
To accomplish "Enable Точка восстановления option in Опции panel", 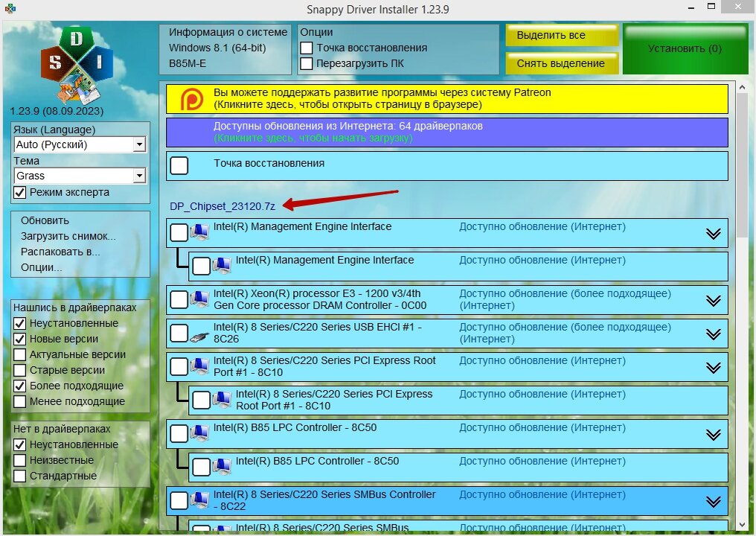I will tap(306, 48).
